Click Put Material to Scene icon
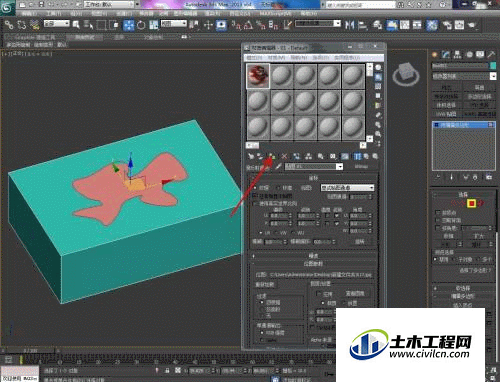The height and width of the screenshot is (382, 500). [260, 156]
